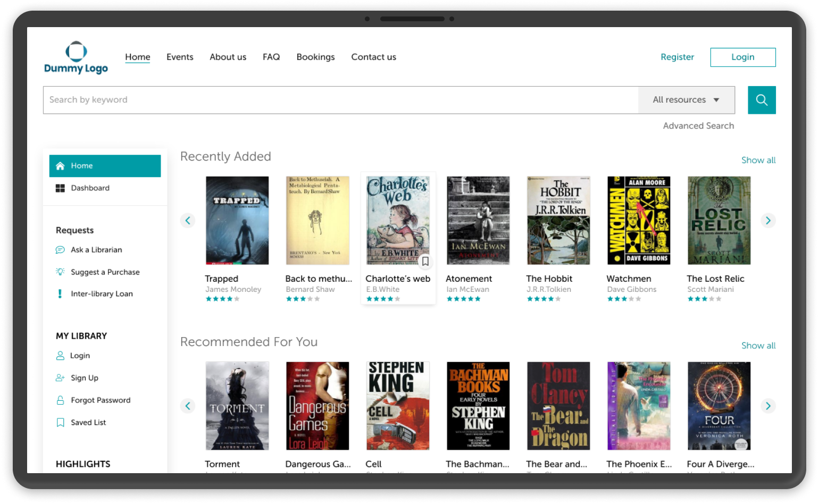Image resolution: width=819 pixels, height=504 pixels.
Task: Open the Bookings menu item
Action: [315, 57]
